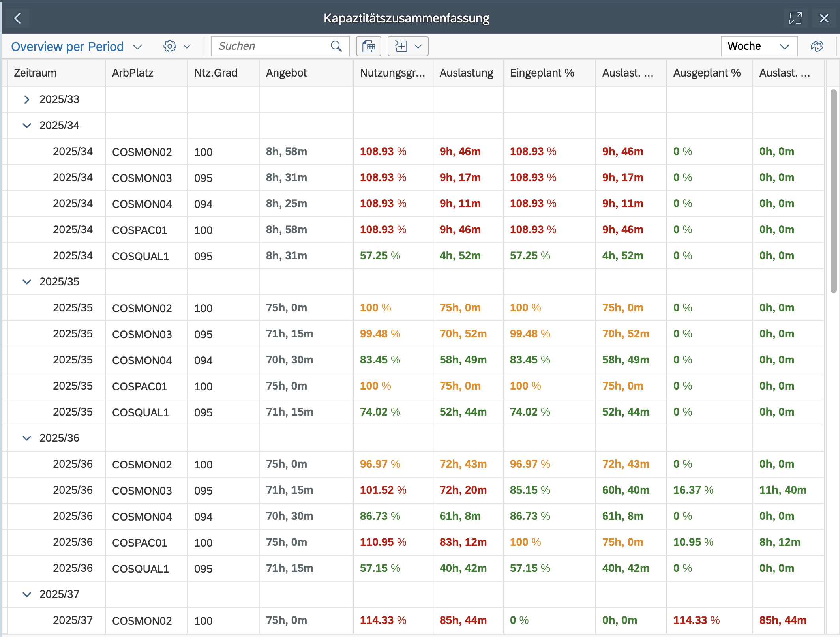Open the color palette theme icon
840x637 pixels.
(x=817, y=46)
